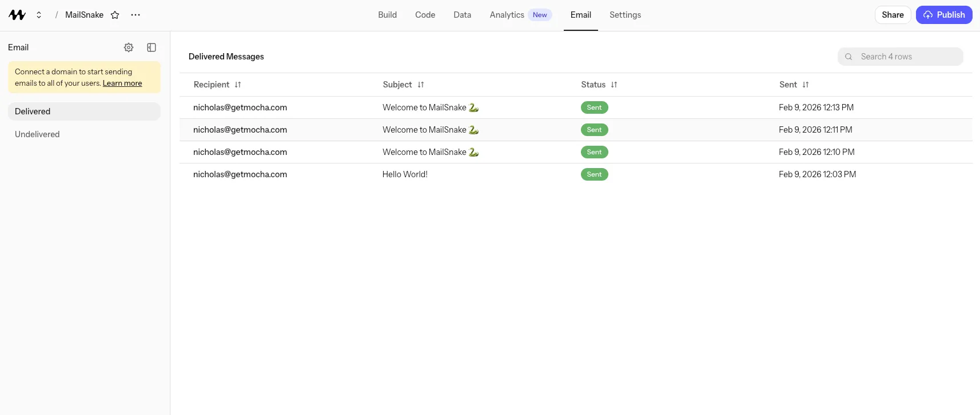Click Sent badge on the 12:11 PM row
This screenshot has width=980, height=415.
coord(594,130)
